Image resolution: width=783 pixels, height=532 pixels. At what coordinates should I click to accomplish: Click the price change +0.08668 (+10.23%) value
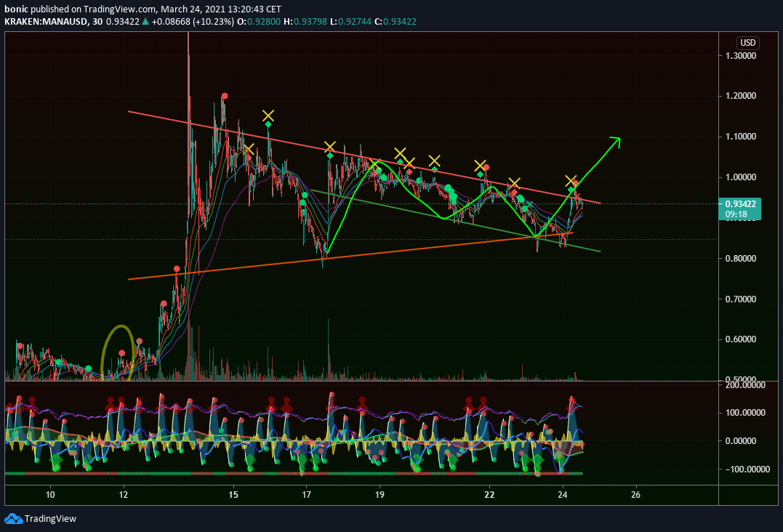(x=193, y=22)
